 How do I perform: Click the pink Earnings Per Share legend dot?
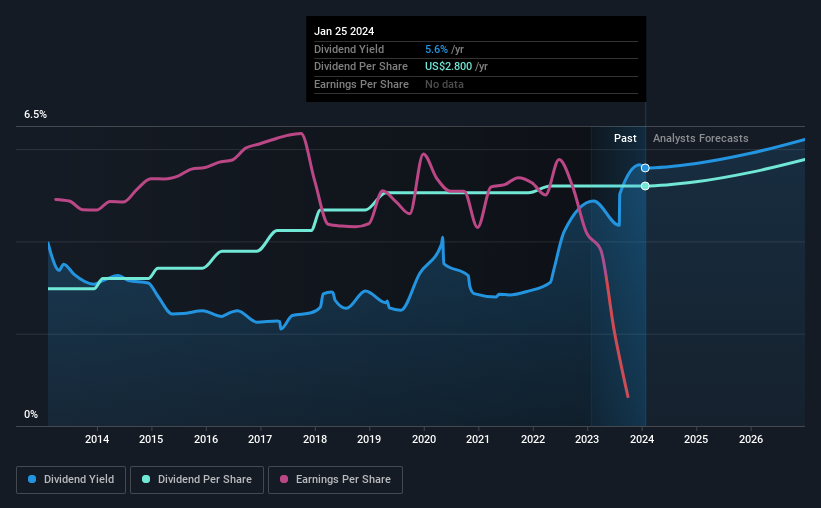284,479
